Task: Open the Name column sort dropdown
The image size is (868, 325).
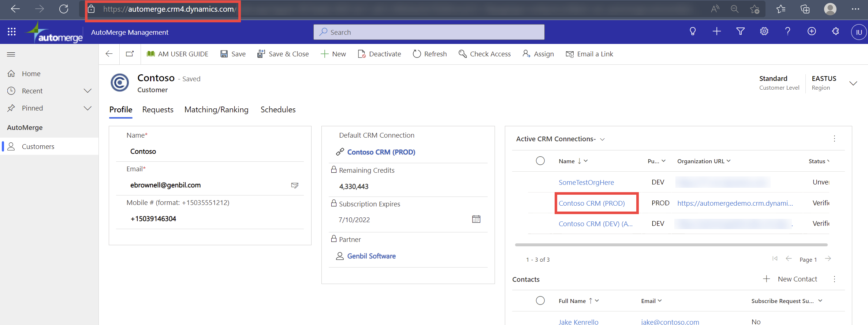Action: [x=586, y=161]
